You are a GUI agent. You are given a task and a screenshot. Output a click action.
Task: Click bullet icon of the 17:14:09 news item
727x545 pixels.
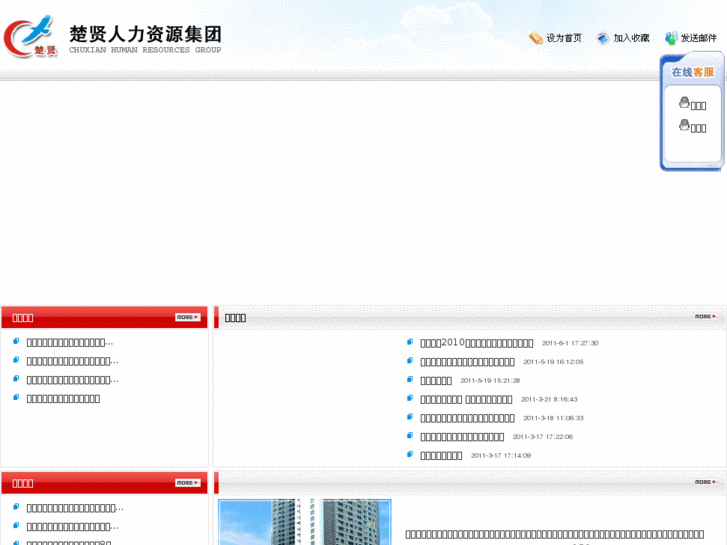[410, 454]
